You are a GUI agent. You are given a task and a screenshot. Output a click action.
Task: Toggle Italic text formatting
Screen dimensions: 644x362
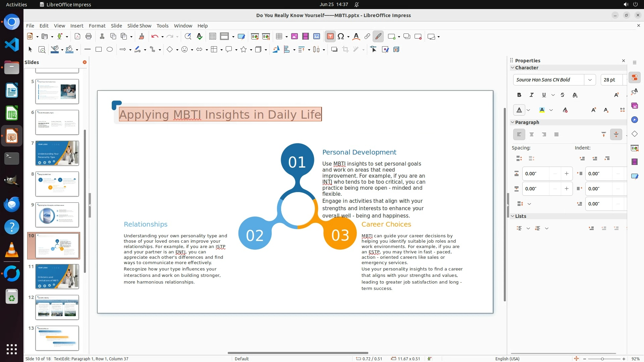point(531,95)
